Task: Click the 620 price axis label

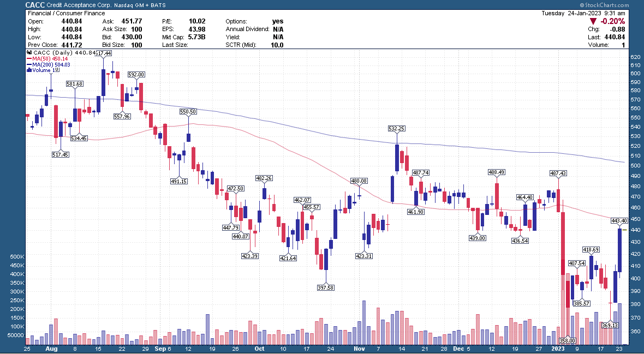Action: (x=635, y=57)
